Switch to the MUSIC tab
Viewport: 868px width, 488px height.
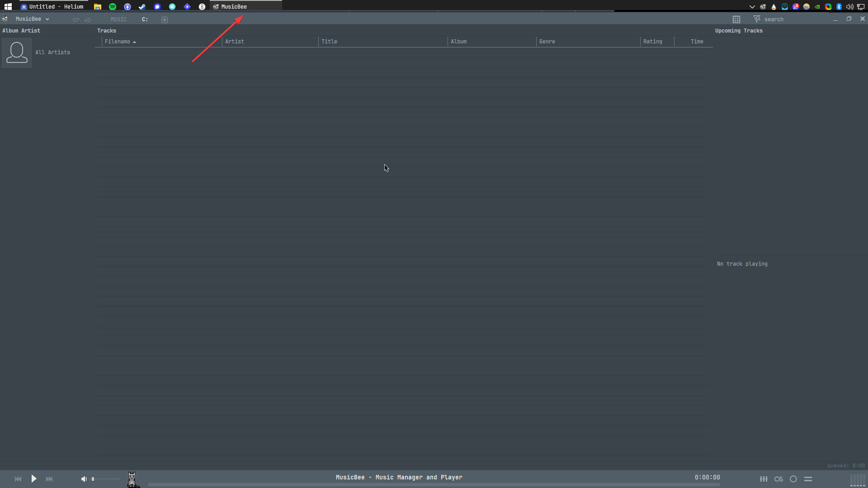click(118, 19)
